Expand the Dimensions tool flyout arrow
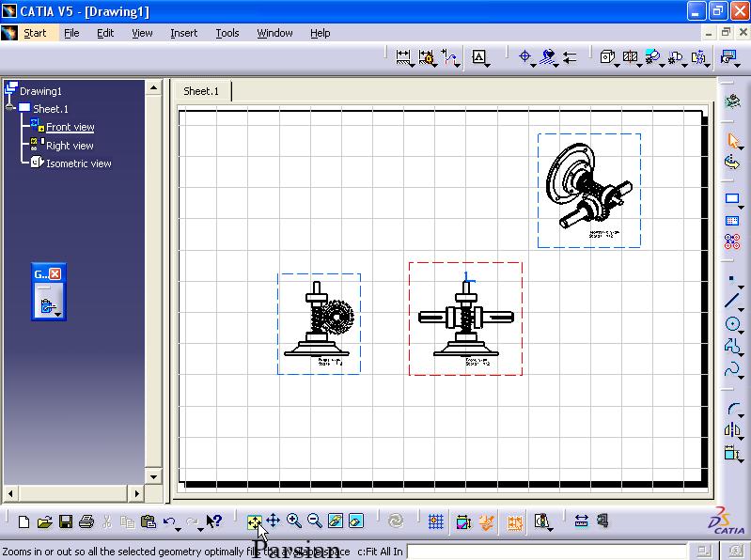751x560 pixels. (x=412, y=65)
